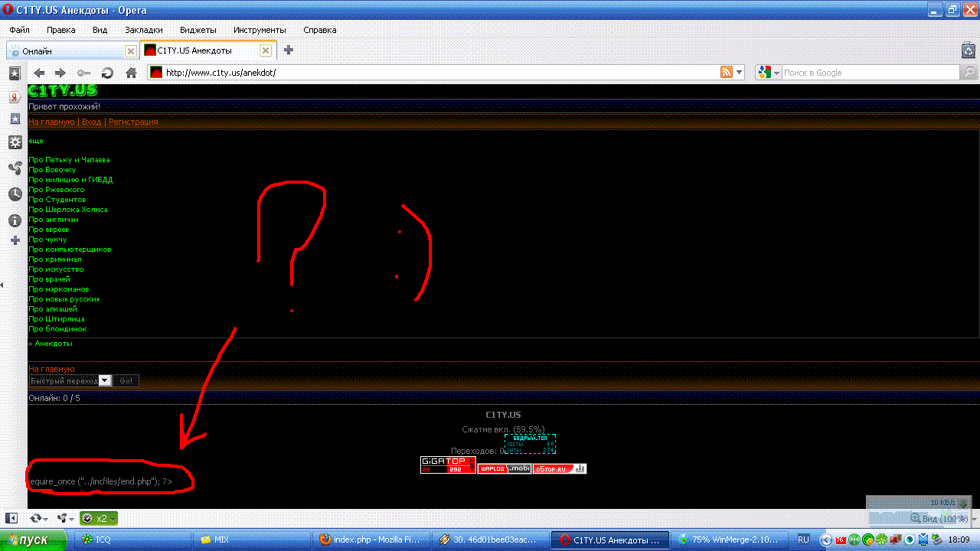The width and height of the screenshot is (980, 551).
Task: Expand the Быстрый переход dropdown
Action: [x=105, y=380]
